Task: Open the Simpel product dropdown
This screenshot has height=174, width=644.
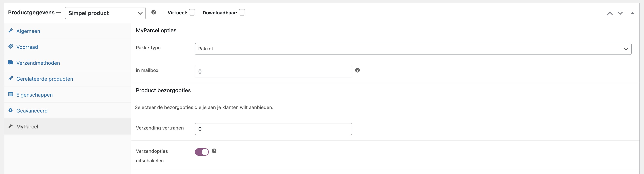Action: tap(105, 13)
